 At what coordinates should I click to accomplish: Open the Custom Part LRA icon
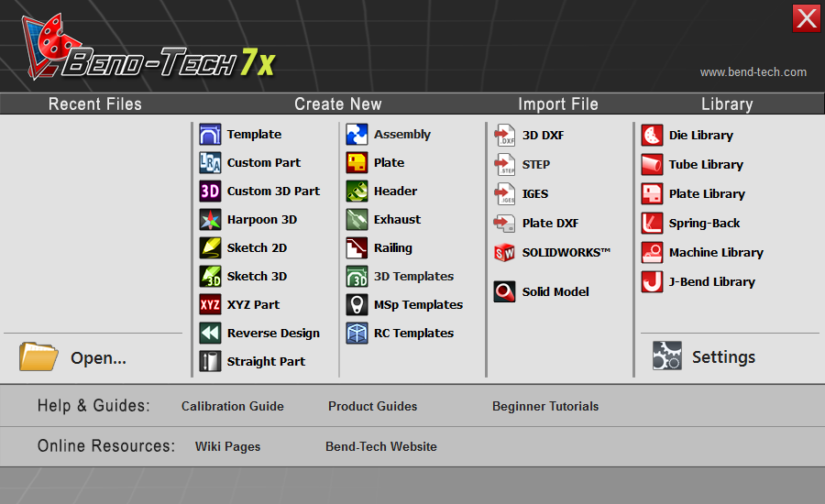pyautogui.click(x=210, y=162)
